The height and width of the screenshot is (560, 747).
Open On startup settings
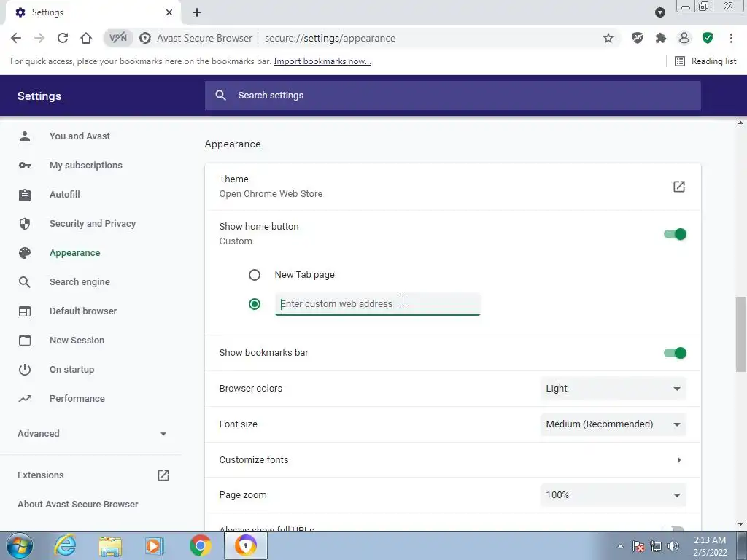tap(71, 370)
